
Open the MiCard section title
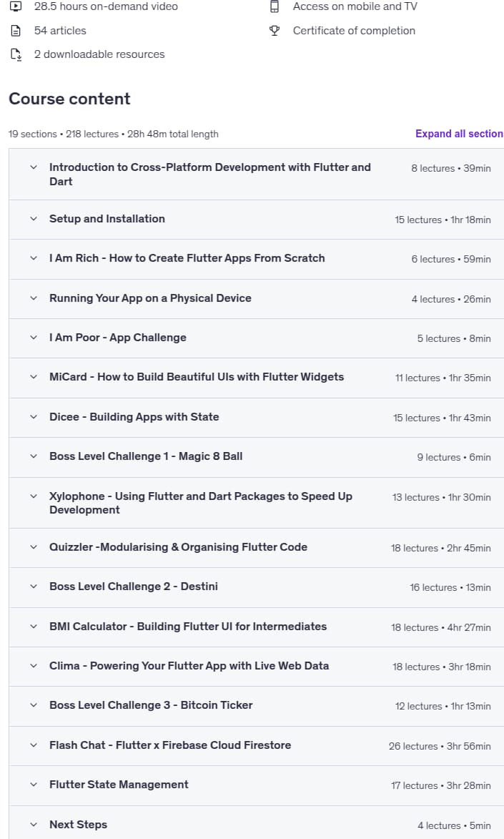tap(197, 377)
